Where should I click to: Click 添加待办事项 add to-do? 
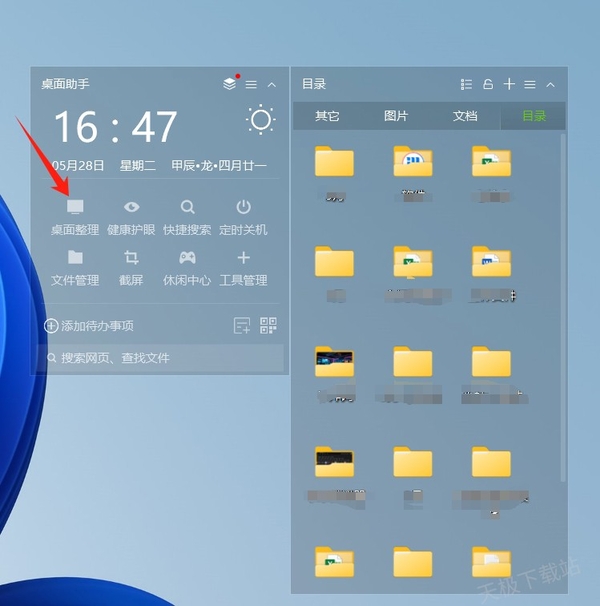coord(89,326)
